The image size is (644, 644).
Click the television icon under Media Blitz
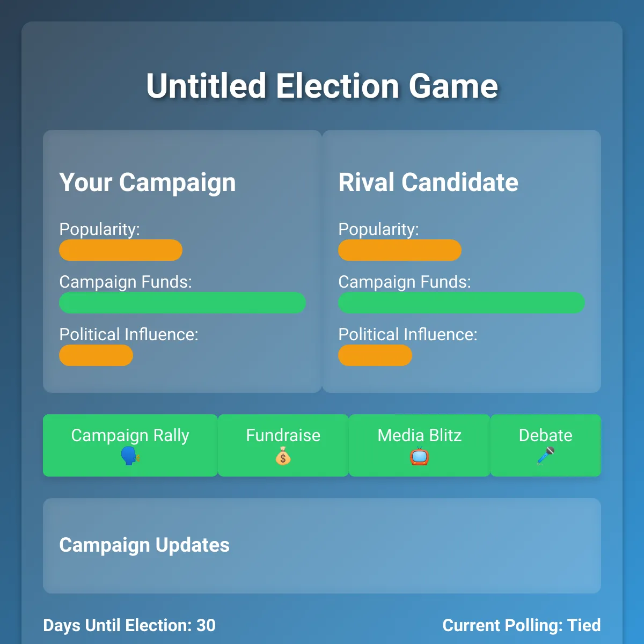pyautogui.click(x=419, y=456)
